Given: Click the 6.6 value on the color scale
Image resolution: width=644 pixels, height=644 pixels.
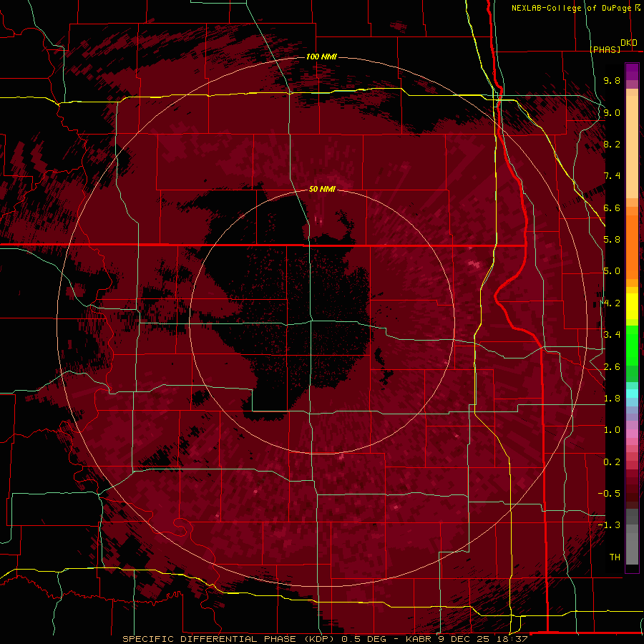Looking at the screenshot, I should point(612,208).
